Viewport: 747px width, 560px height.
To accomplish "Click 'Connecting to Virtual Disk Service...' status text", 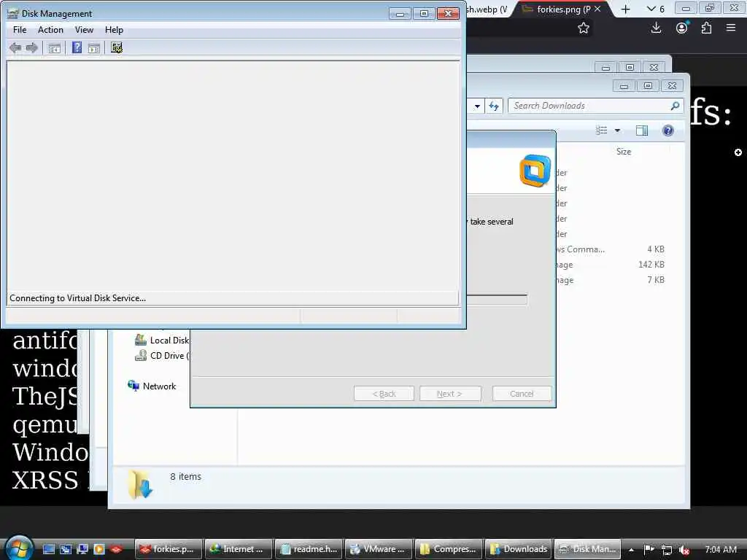I will pyautogui.click(x=77, y=298).
